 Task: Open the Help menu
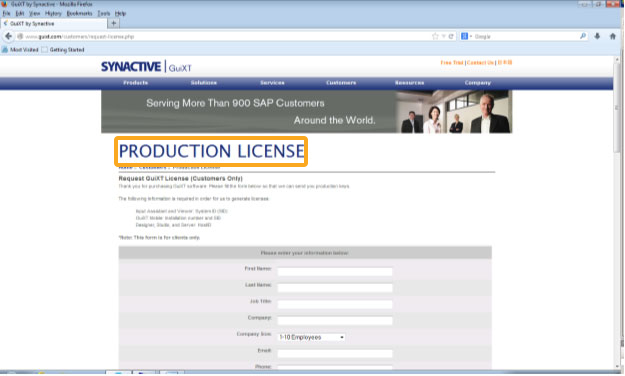pyautogui.click(x=120, y=14)
